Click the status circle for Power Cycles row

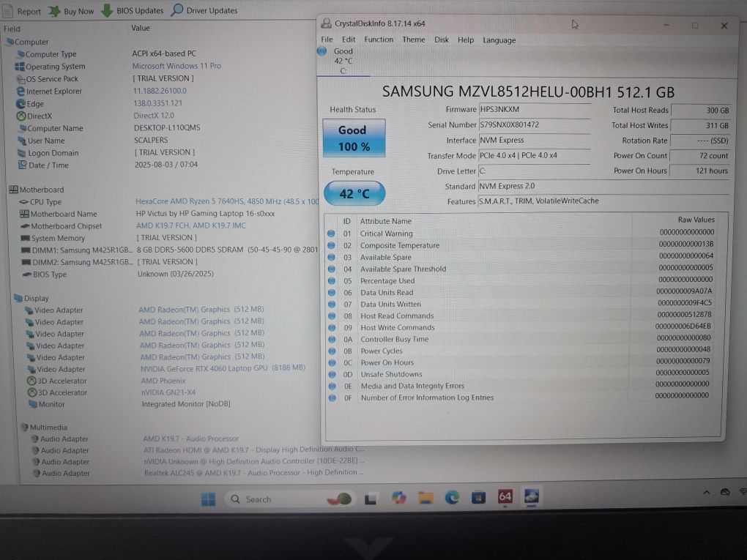tap(332, 351)
